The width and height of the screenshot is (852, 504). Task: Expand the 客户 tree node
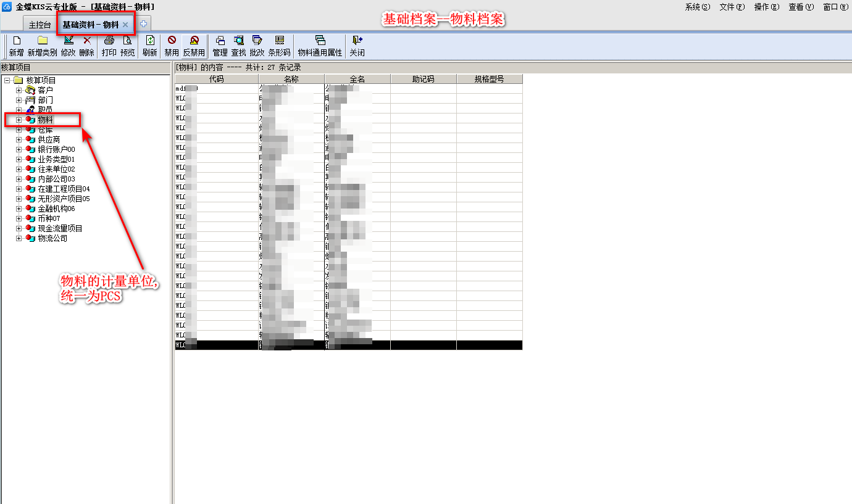click(19, 90)
